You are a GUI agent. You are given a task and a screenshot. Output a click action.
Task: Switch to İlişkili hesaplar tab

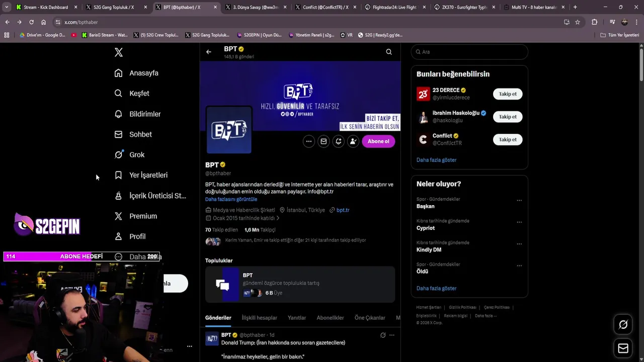click(260, 318)
